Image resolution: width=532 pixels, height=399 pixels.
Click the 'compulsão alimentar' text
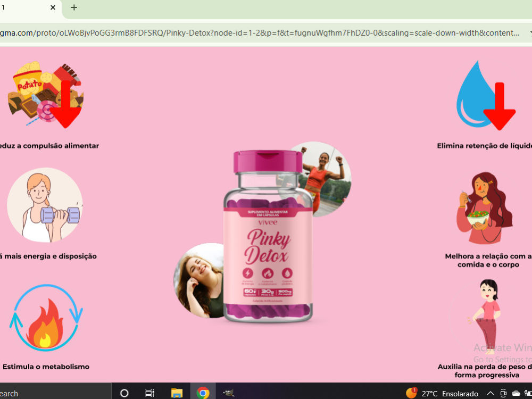click(x=61, y=146)
